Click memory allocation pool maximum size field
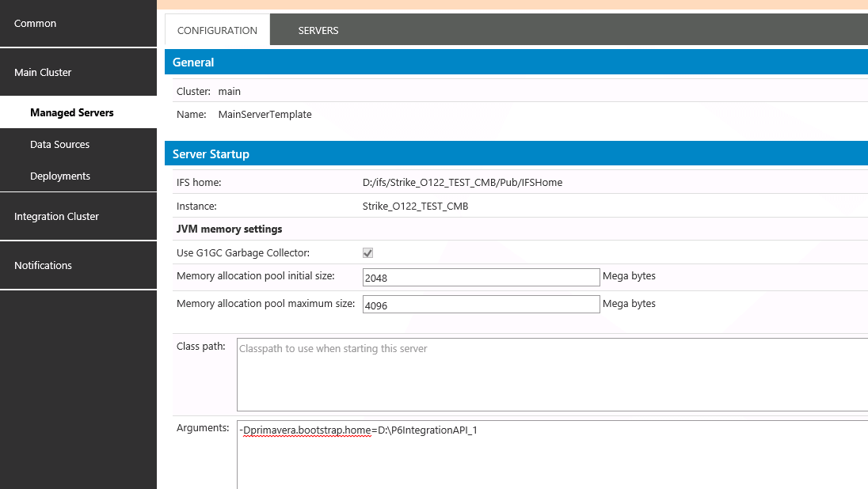 [x=481, y=305]
